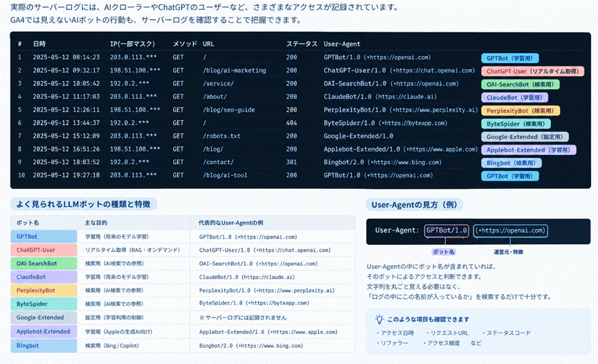Click the 代表的なUser-Agentの例 table header
Screen dimensions: 598x364
pos(230,223)
